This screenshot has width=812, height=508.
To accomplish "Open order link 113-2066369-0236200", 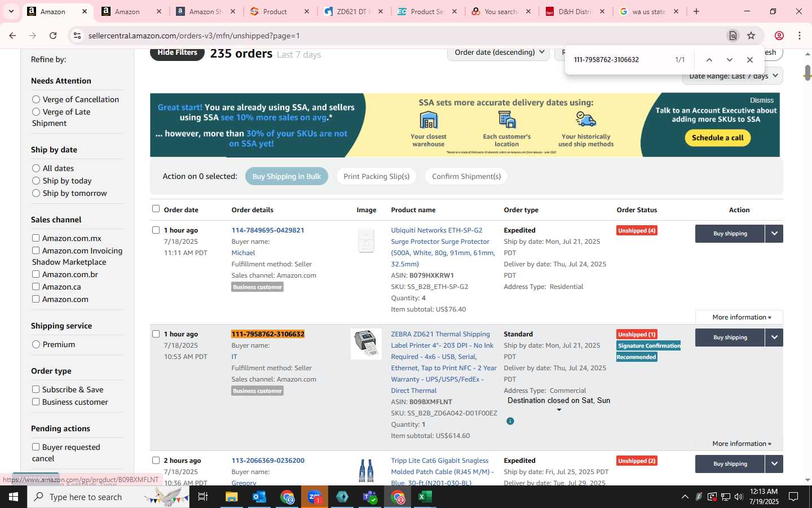I will click(x=268, y=461).
